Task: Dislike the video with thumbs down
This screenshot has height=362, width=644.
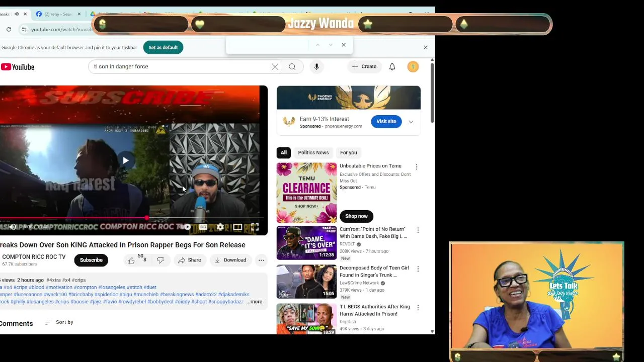Action: click(x=160, y=260)
